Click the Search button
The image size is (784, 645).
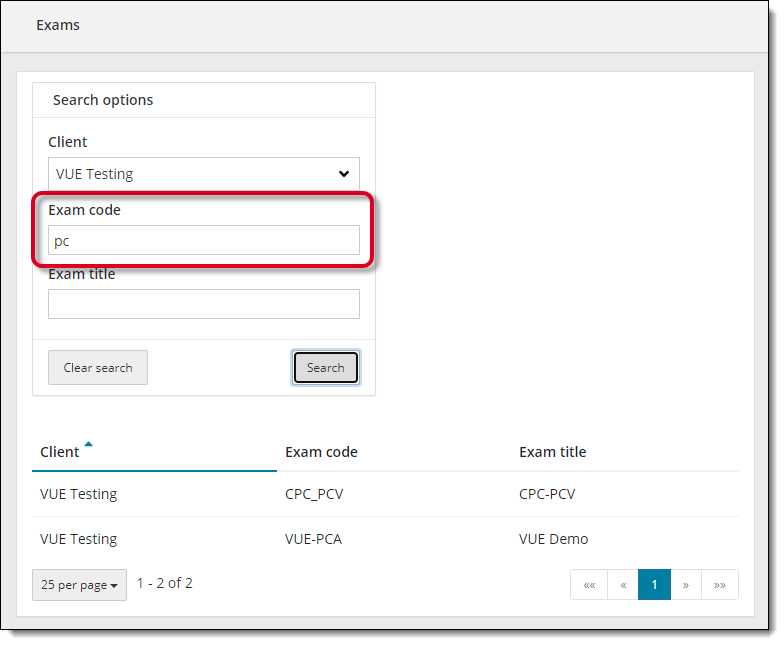(x=325, y=368)
